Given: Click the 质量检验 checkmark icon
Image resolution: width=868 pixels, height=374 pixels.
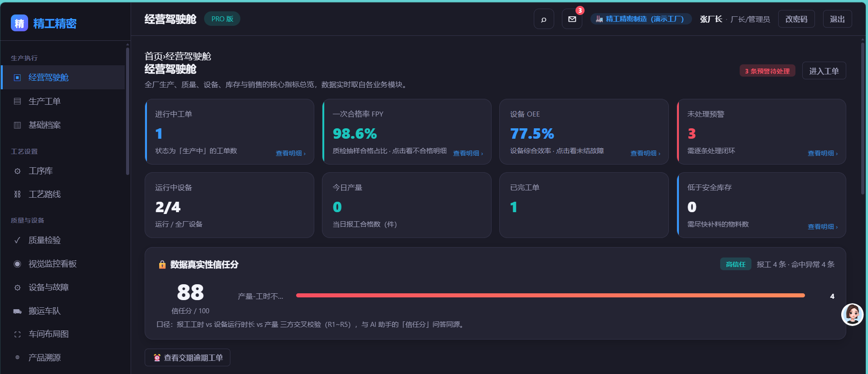Looking at the screenshot, I should 17,240.
